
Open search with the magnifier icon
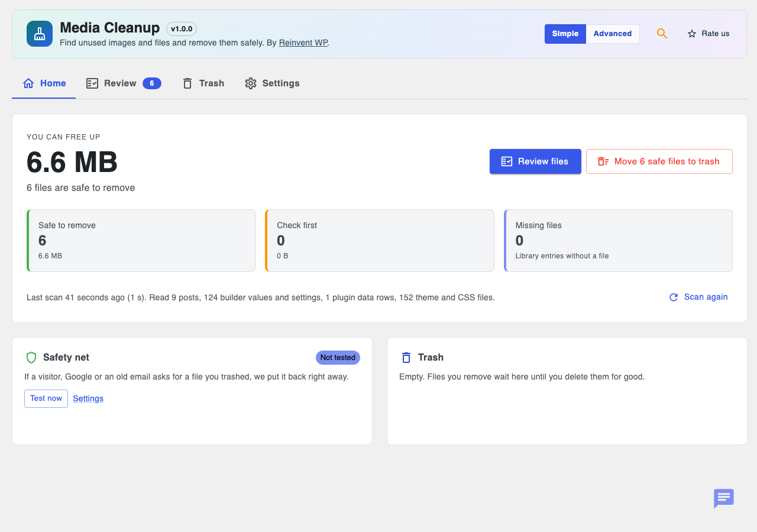pos(662,34)
